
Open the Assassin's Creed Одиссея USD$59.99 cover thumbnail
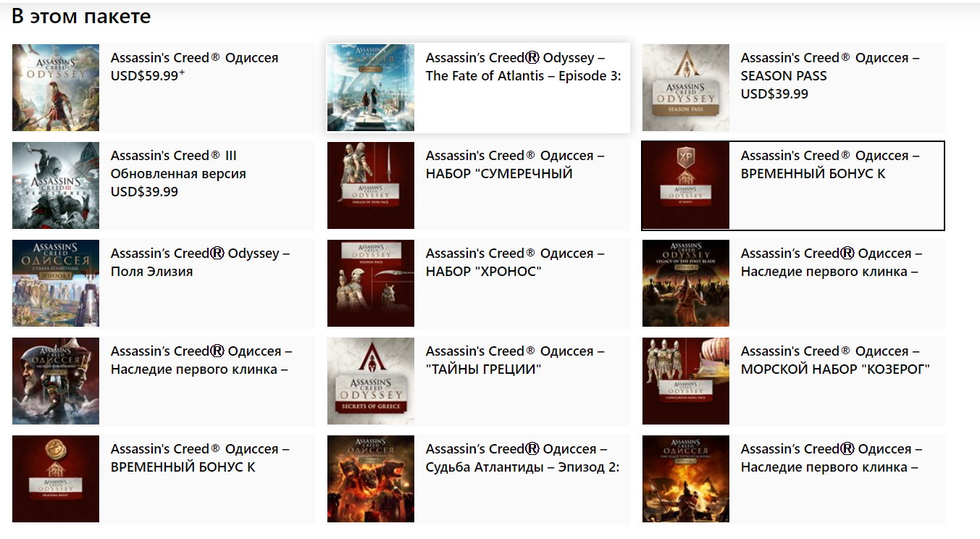[x=56, y=88]
